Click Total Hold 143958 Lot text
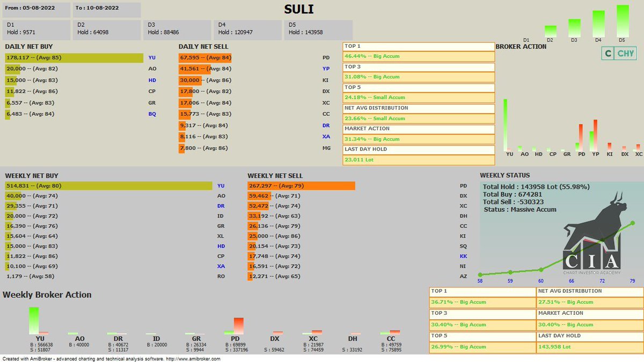This screenshot has height=362, width=644. point(536,187)
